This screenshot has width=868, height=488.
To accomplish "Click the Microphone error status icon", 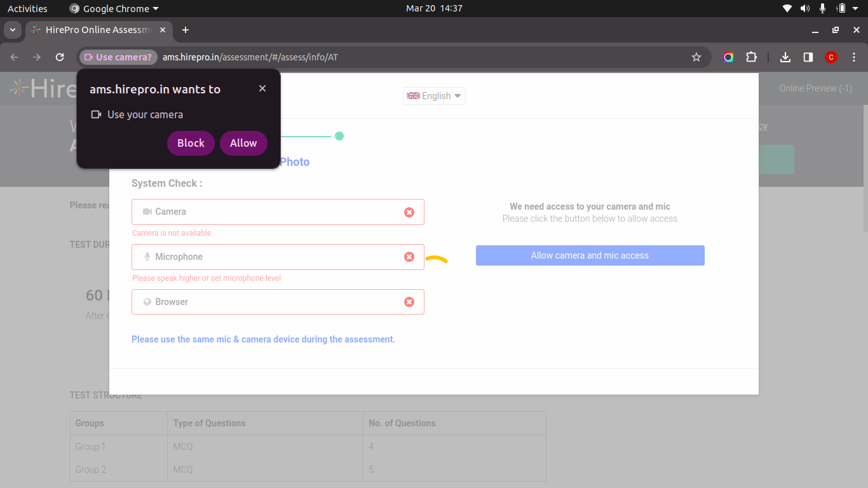I will [x=409, y=257].
